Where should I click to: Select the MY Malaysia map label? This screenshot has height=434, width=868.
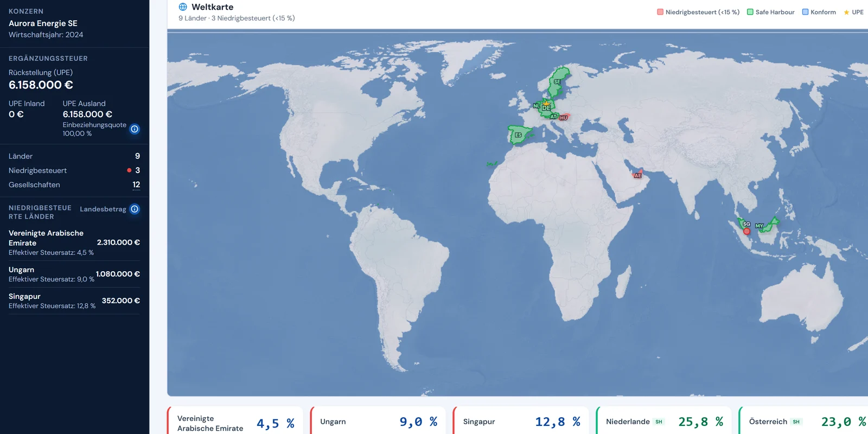759,226
